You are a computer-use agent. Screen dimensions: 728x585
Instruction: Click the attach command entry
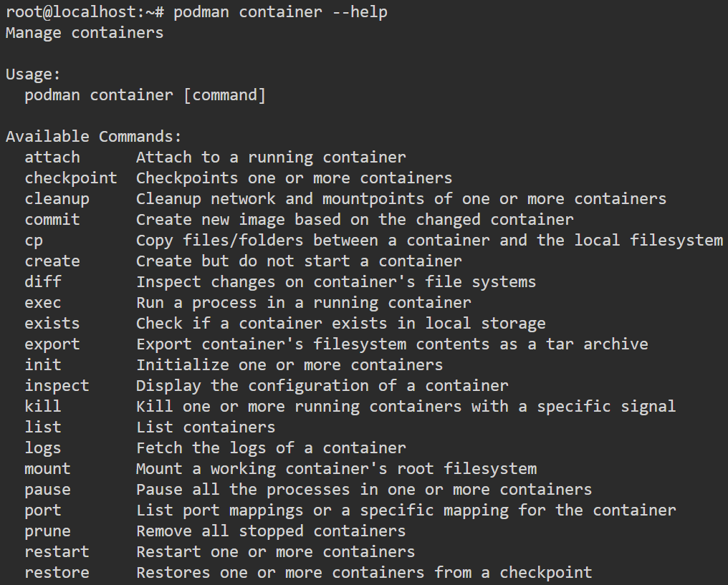(x=51, y=157)
